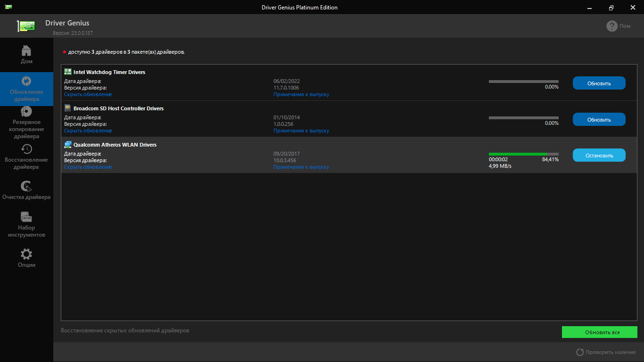This screenshot has height=362, width=644.
Task: Click the Qualcomm green progress bar
Action: (524, 154)
